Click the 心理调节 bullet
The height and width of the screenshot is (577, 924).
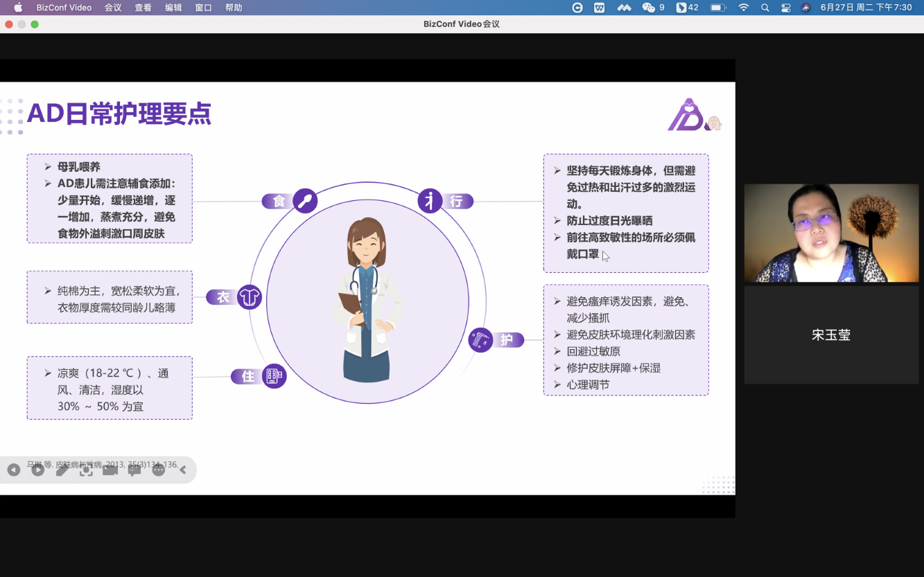[x=588, y=384]
